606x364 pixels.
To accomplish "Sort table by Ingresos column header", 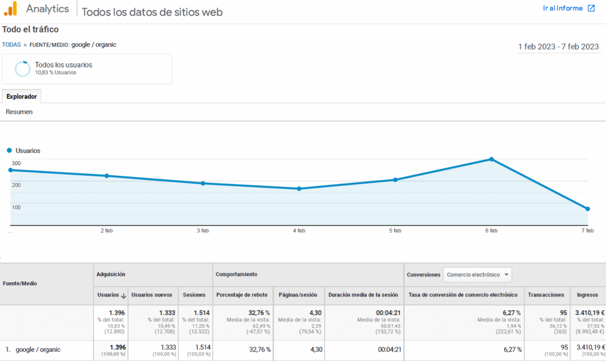I will click(x=587, y=295).
